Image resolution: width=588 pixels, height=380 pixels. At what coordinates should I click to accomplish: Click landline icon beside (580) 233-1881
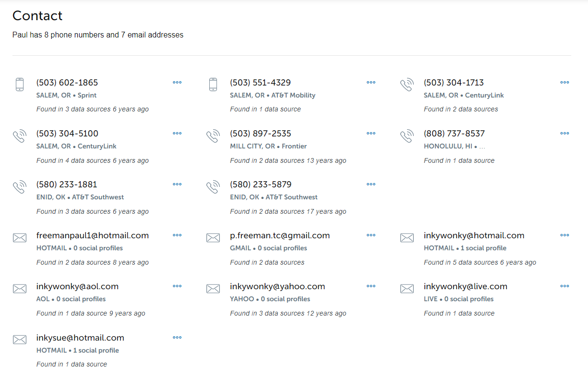[20, 187]
